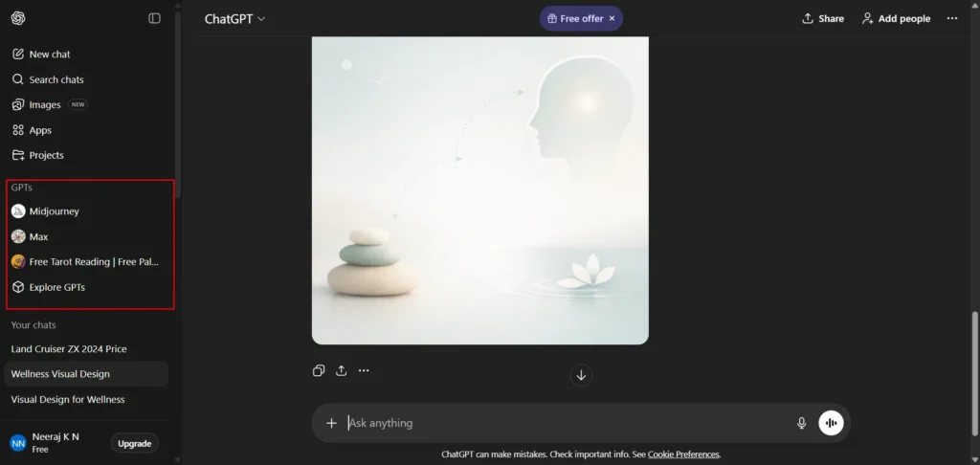Image resolution: width=980 pixels, height=465 pixels.
Task: Click the scroll-to-bottom arrow button
Action: pos(581,375)
